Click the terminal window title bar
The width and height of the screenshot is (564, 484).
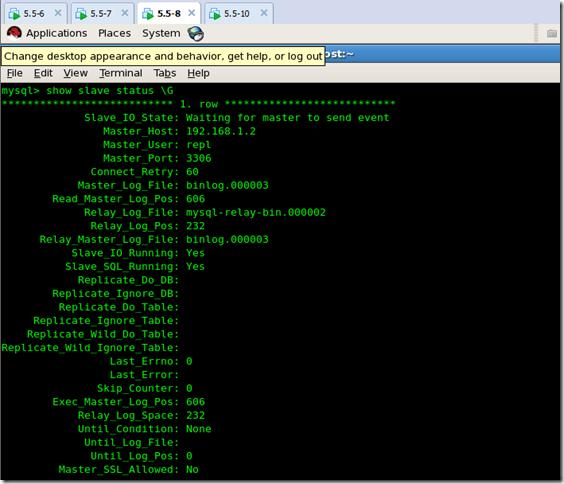pos(442,54)
